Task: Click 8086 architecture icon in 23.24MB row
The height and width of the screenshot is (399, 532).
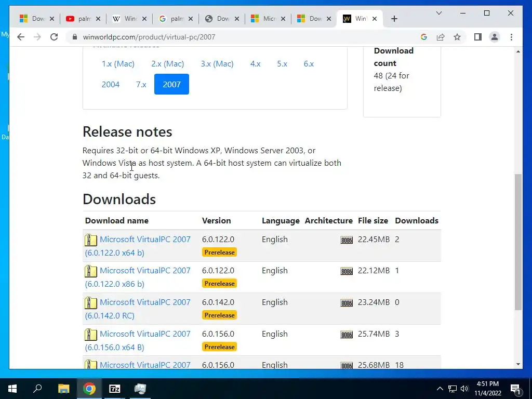Action: tap(347, 303)
